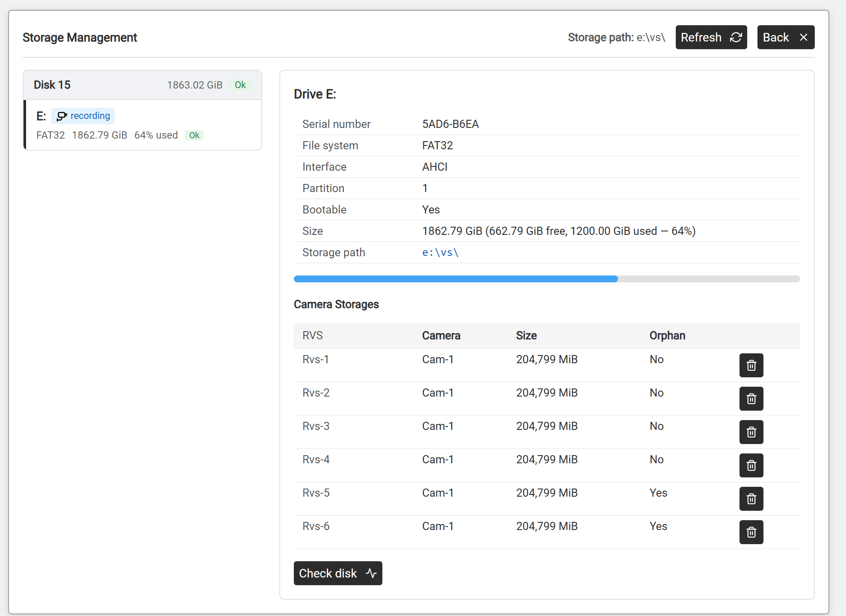Click the Ok badge on E: partition
Screen dimensions: 846x616
point(194,135)
